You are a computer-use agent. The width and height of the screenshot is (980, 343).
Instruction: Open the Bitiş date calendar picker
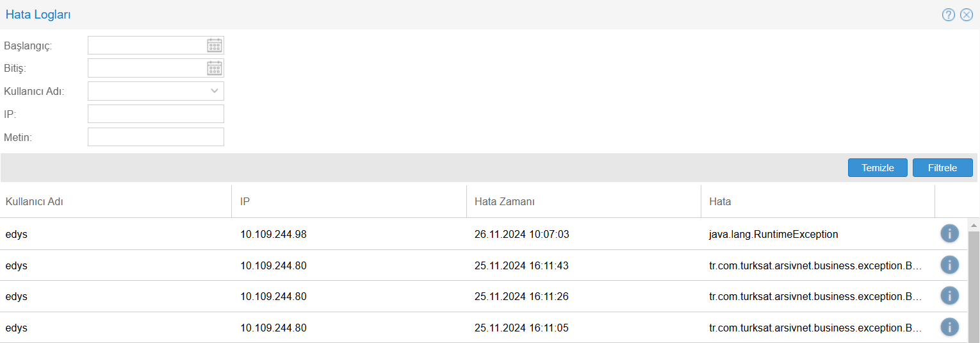tap(215, 68)
